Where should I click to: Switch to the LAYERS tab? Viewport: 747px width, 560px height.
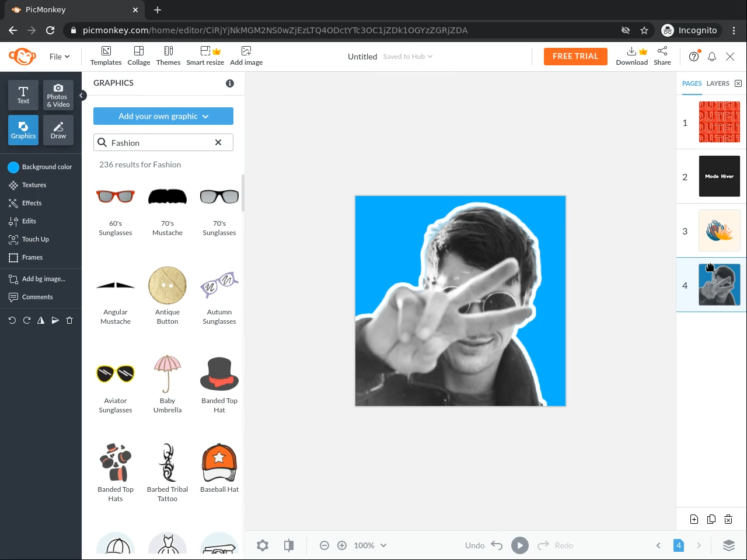(x=718, y=83)
